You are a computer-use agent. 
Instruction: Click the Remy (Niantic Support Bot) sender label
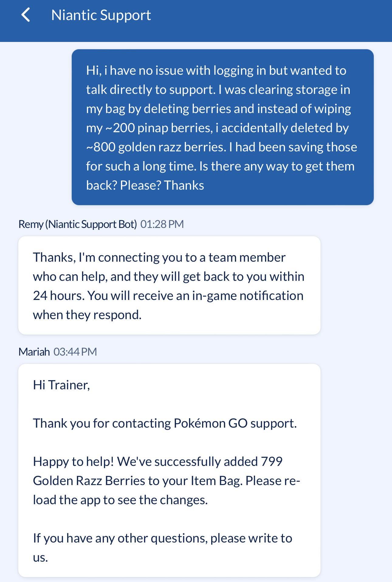pyautogui.click(x=77, y=224)
